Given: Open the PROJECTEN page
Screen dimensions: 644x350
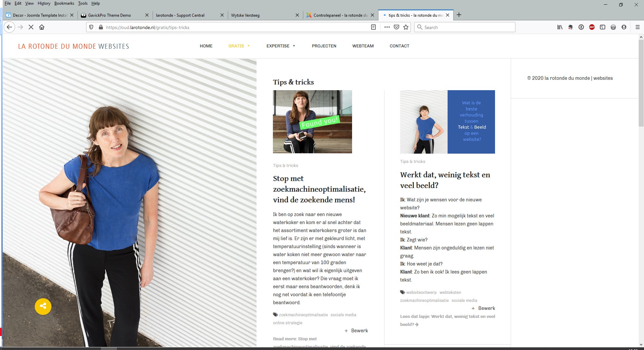Looking at the screenshot, I should pos(324,46).
